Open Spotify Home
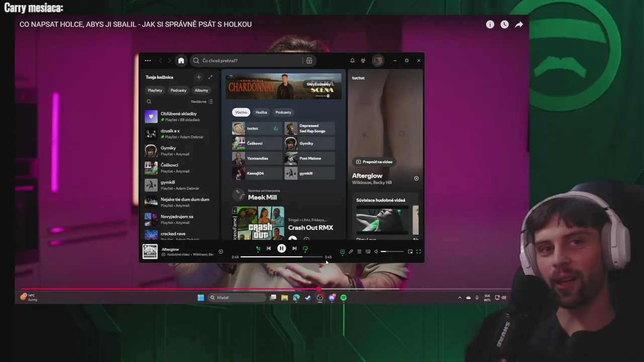 point(181,60)
